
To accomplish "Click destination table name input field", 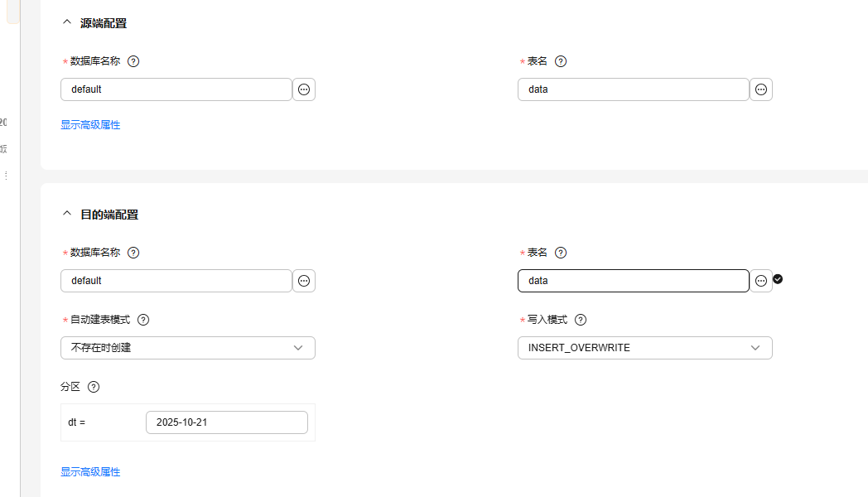I will 633,281.
